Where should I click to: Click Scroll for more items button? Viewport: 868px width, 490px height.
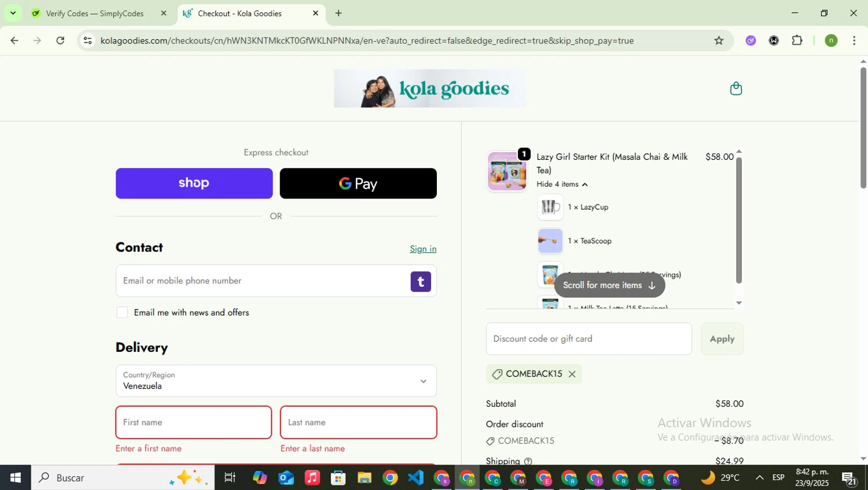[x=609, y=285]
